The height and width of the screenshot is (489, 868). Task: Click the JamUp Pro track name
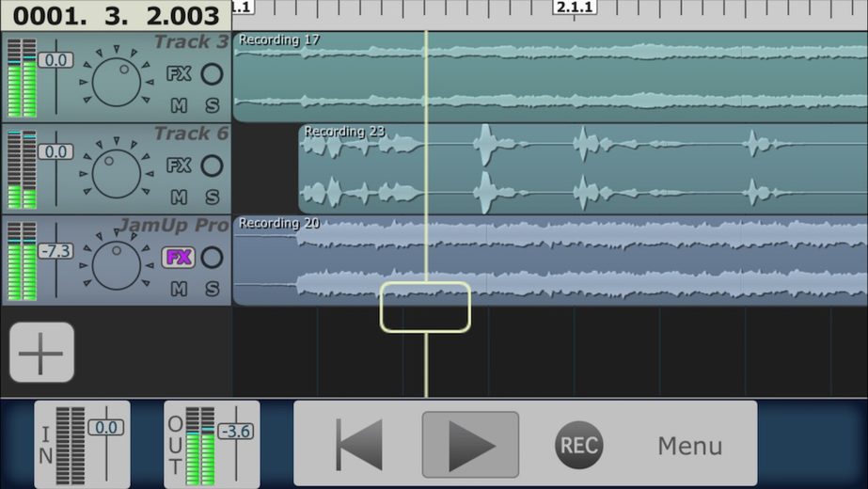pos(174,225)
